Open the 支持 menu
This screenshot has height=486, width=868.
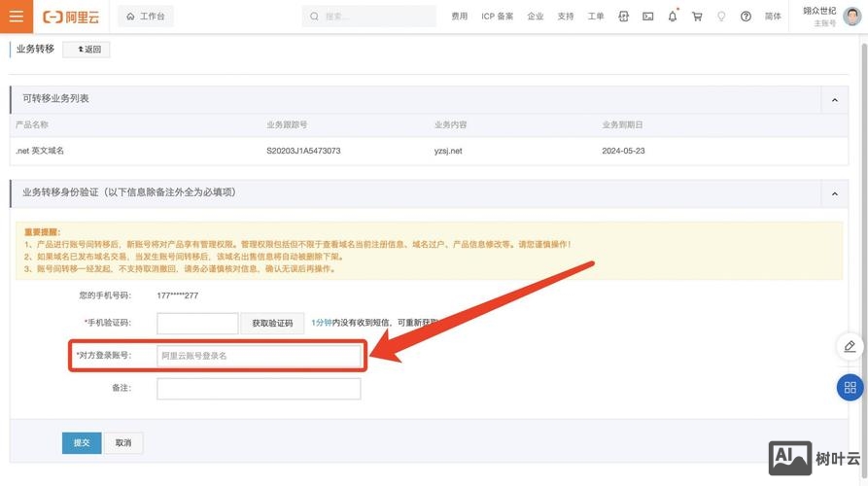pos(565,17)
